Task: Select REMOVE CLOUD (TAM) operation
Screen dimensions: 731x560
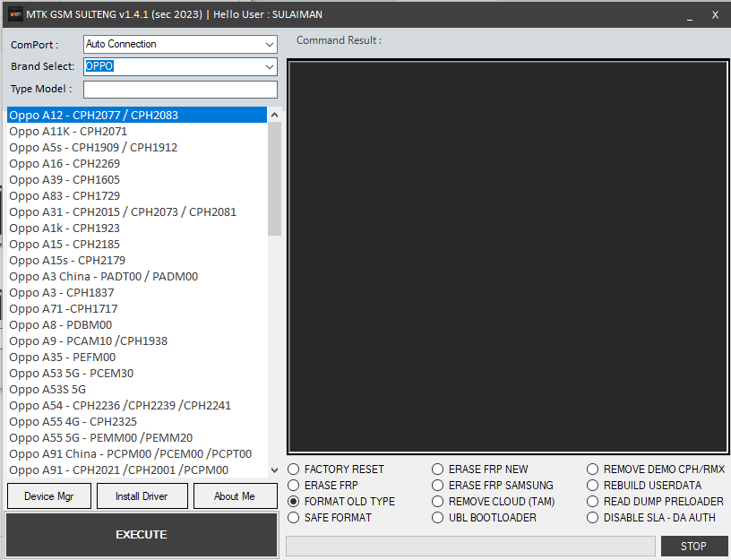Action: point(437,501)
